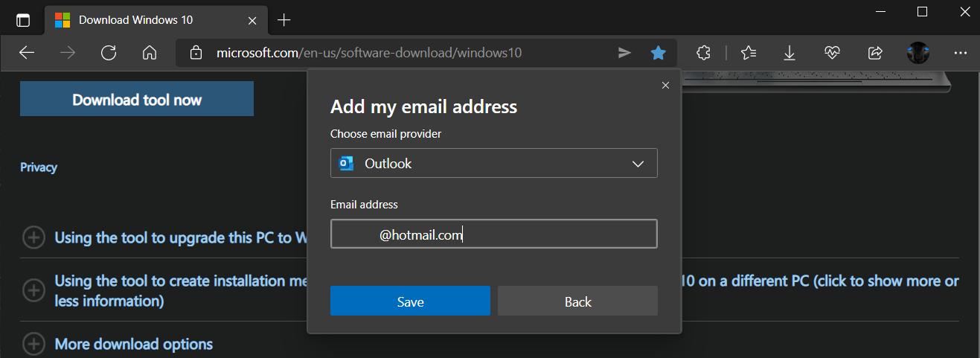
Task: Click Download tool now button
Action: 137,99
